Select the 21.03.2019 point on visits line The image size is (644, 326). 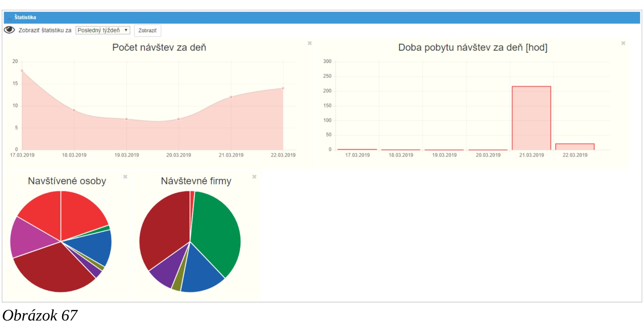pyautogui.click(x=231, y=97)
